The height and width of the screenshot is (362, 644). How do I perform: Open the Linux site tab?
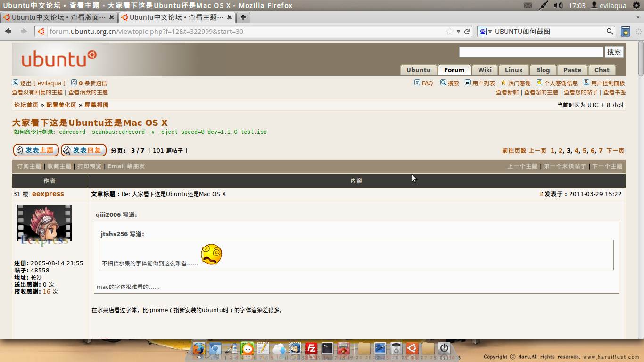click(x=514, y=70)
